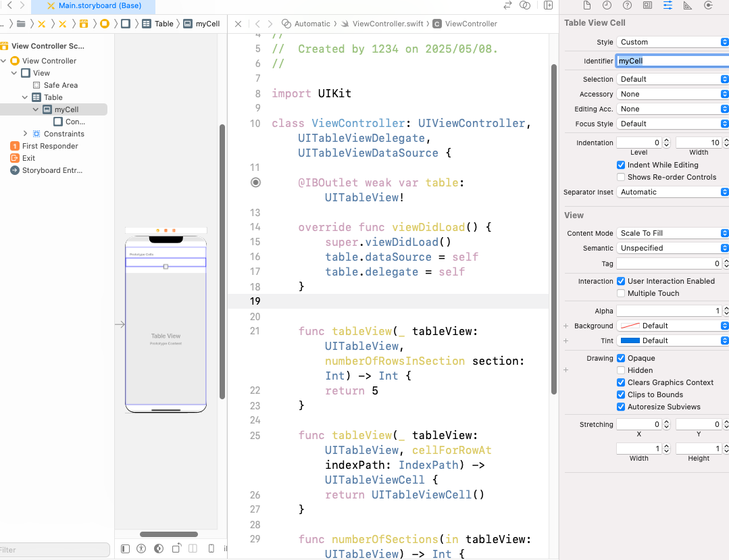Open the File inspector tab
The width and height of the screenshot is (729, 560).
click(x=586, y=5)
